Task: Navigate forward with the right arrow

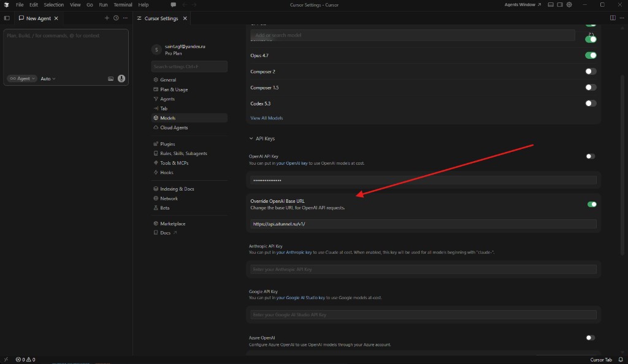Action: click(194, 5)
